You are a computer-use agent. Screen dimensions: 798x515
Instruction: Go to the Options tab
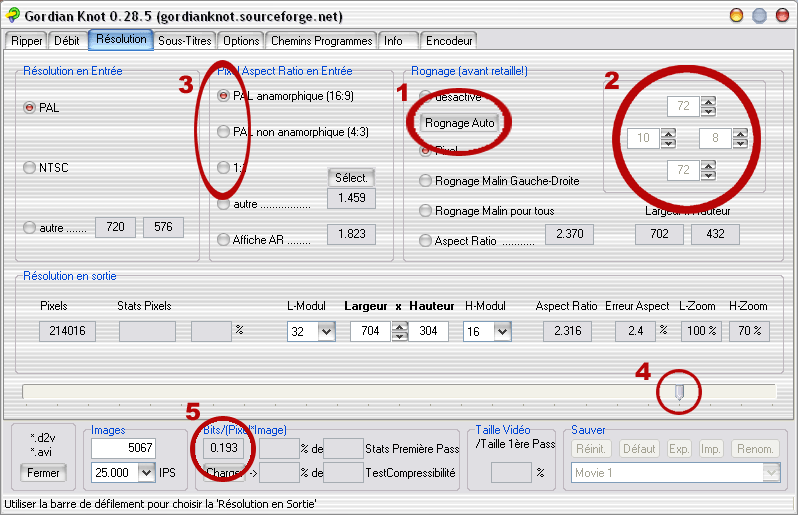tap(241, 41)
